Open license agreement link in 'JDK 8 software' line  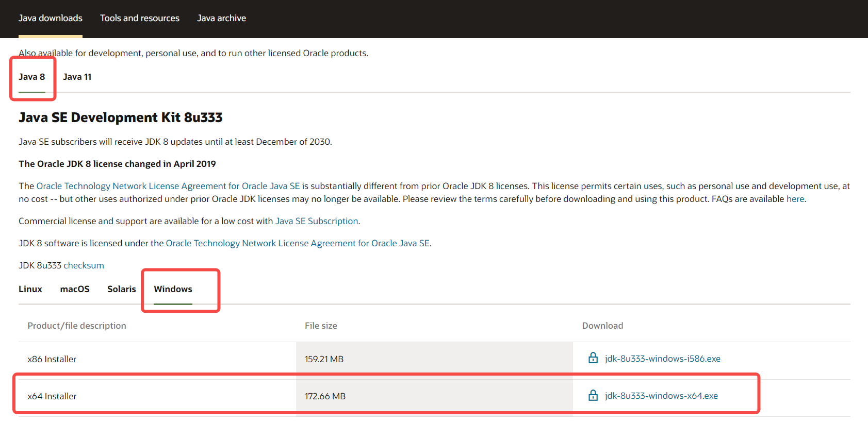(298, 243)
